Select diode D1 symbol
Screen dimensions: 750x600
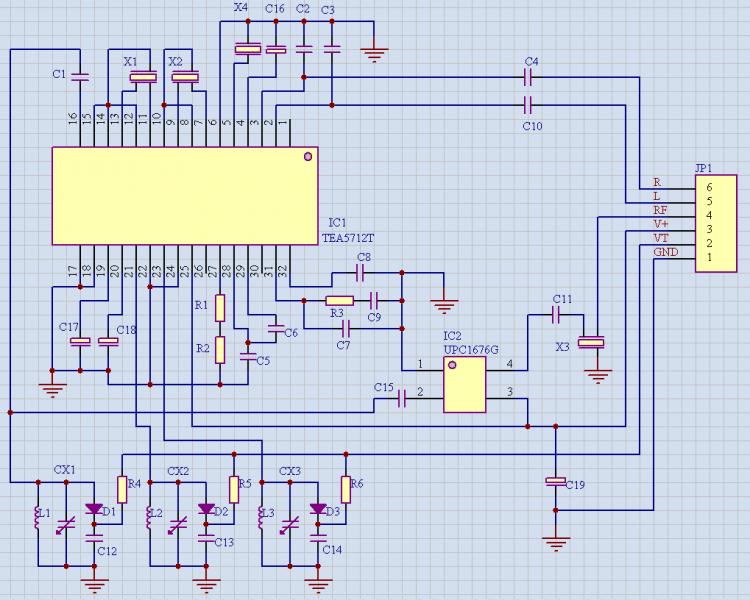pyautogui.click(x=95, y=509)
